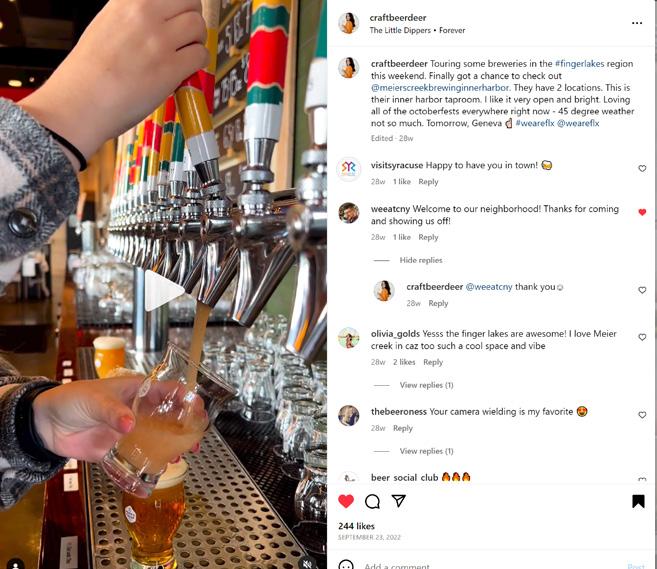Click the comment speech bubble icon

click(372, 501)
